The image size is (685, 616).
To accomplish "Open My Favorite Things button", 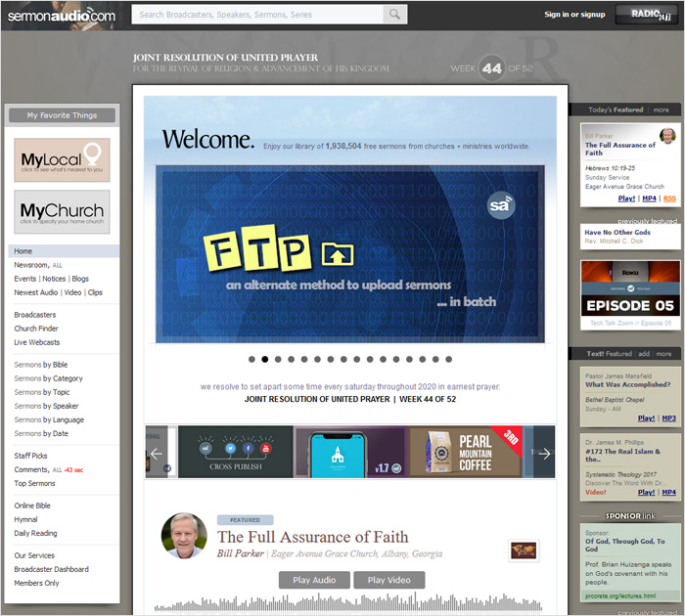I will click(x=62, y=115).
